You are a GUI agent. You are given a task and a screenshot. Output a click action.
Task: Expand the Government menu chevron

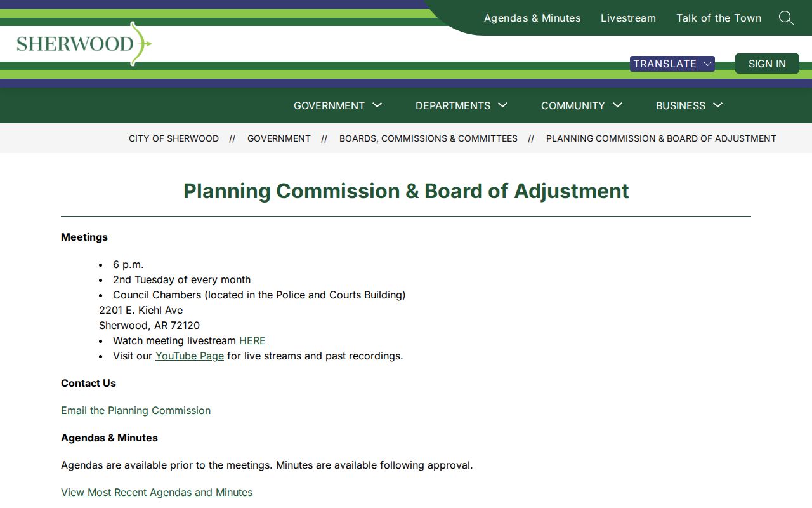coord(377,105)
